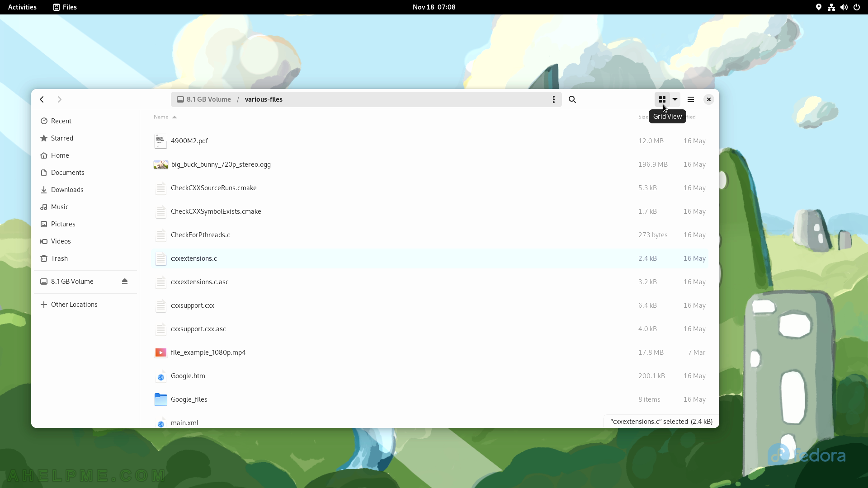Open Trash in sidebar

(86, 258)
